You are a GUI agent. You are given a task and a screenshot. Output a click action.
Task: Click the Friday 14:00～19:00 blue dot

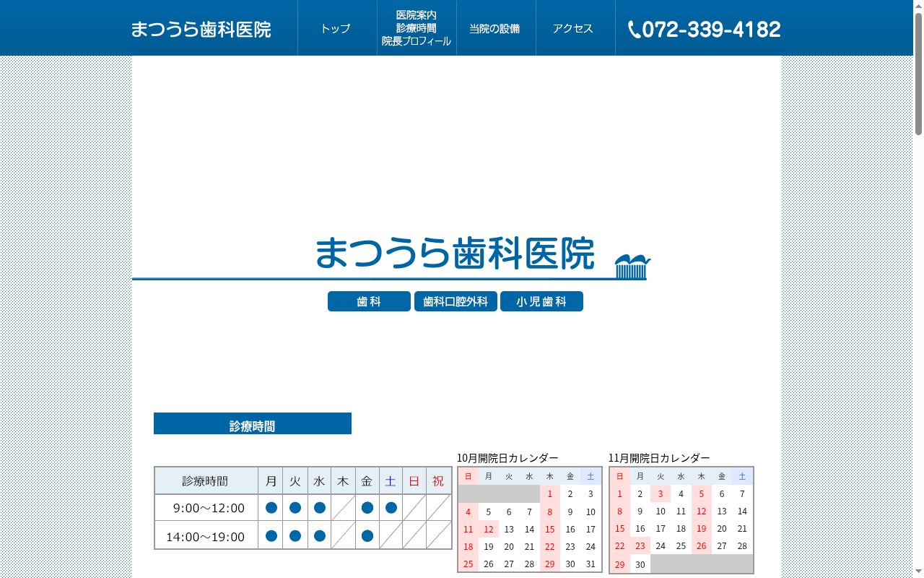coord(367,536)
